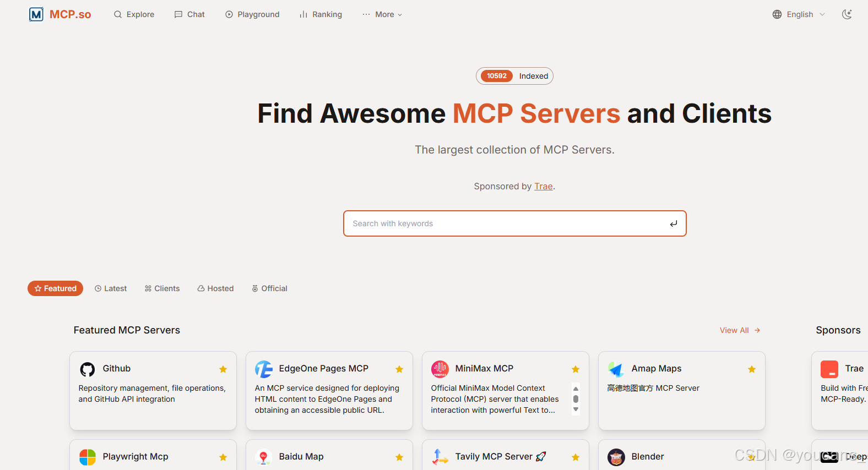Viewport: 868px width, 470px height.
Task: Open the Playwright Mcp title
Action: [135, 457]
